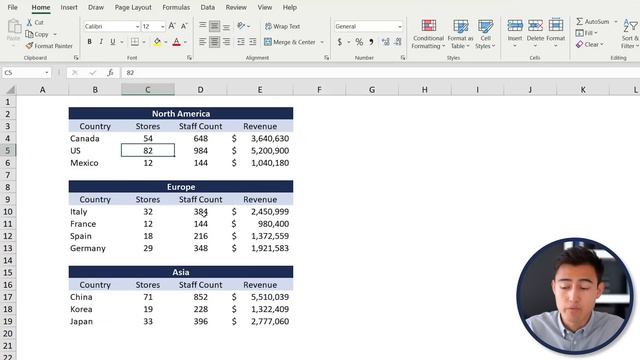Click the Merge & Center button
Image resolution: width=640 pixels, height=360 pixels.
coord(290,42)
